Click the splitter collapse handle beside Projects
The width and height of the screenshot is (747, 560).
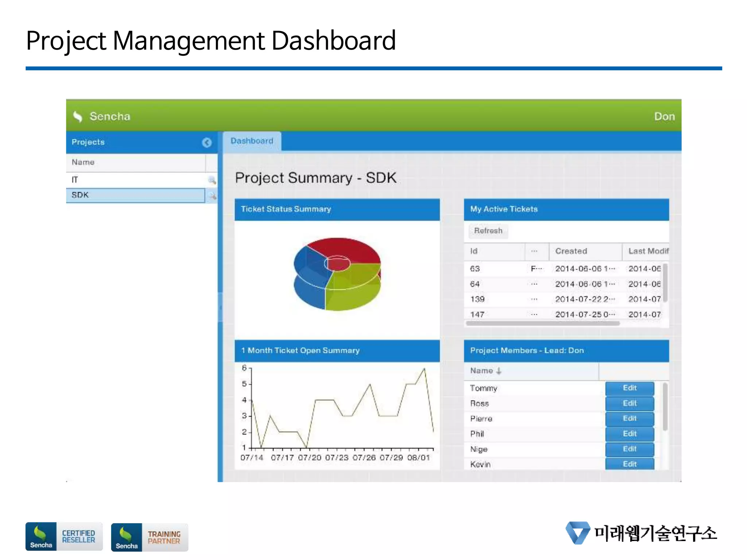220,307
